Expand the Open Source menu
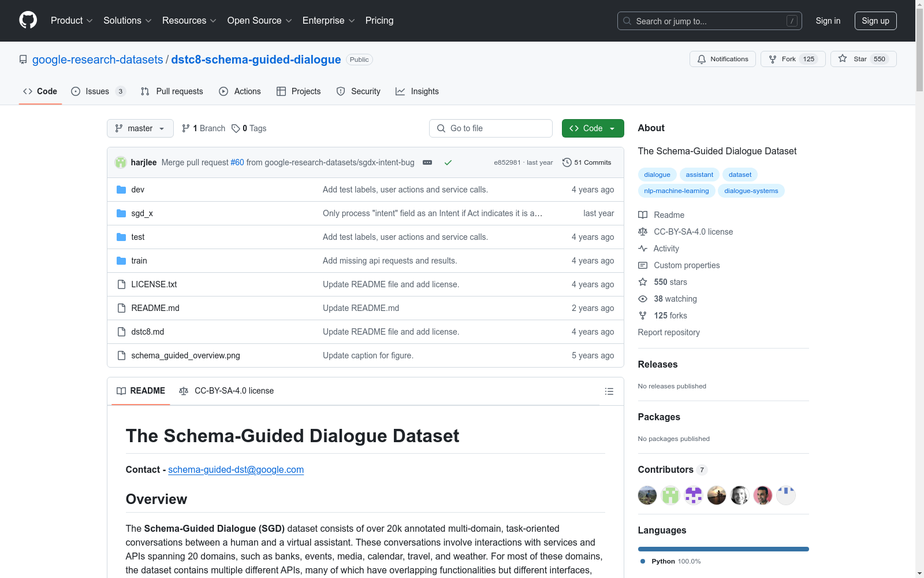This screenshot has height=578, width=924. pos(260,20)
